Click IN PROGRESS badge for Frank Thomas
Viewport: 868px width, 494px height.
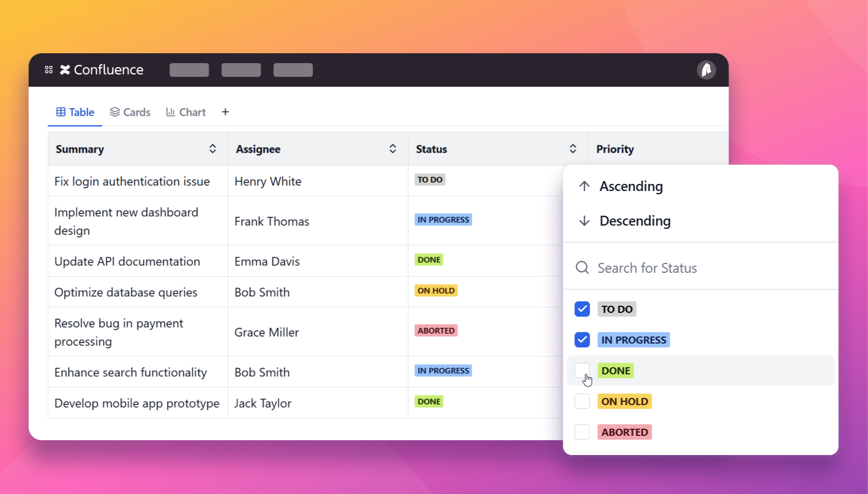(443, 220)
